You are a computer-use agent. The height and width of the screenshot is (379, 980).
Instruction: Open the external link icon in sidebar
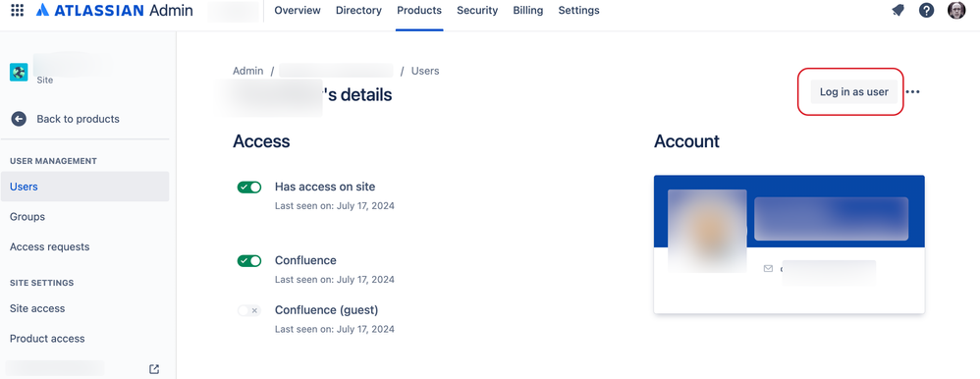point(154,369)
